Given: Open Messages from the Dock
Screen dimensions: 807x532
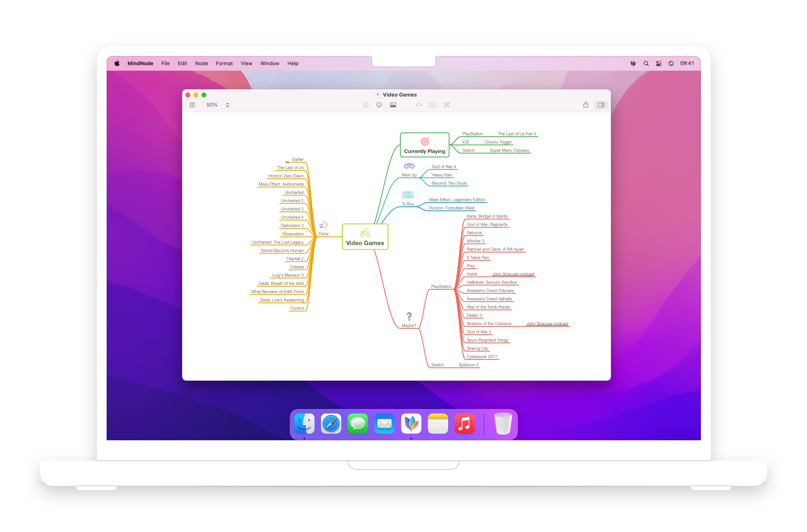Looking at the screenshot, I should tap(358, 423).
